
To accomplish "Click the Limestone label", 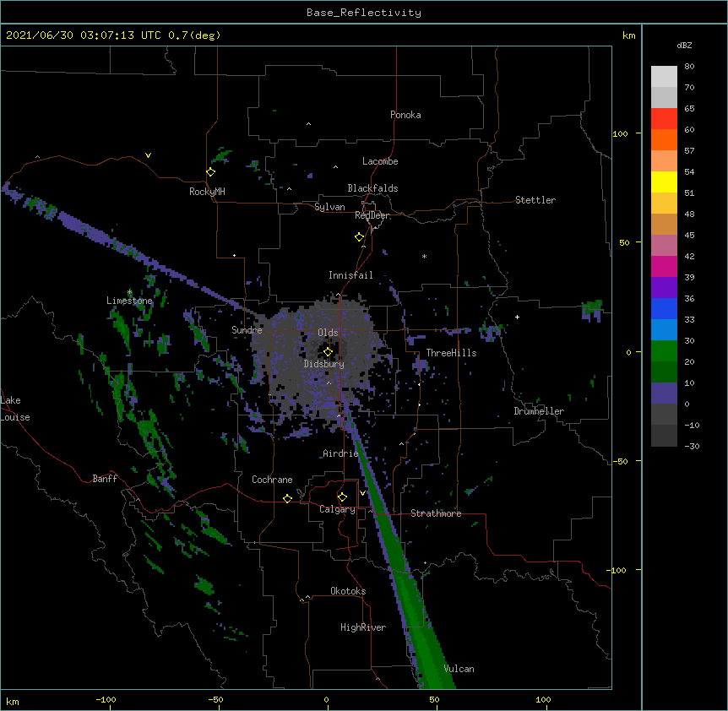I will point(129,301).
